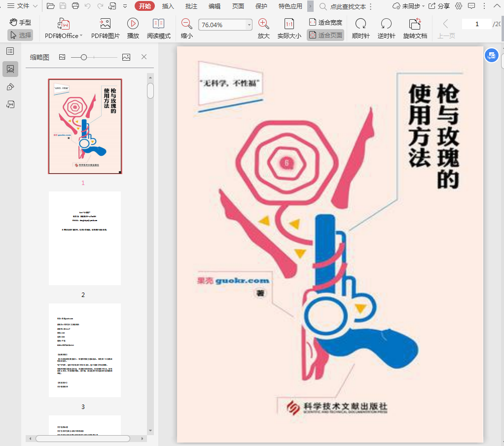The image size is (504, 446).
Task: Switch to the 编辑 tab
Action: pyautogui.click(x=215, y=6)
